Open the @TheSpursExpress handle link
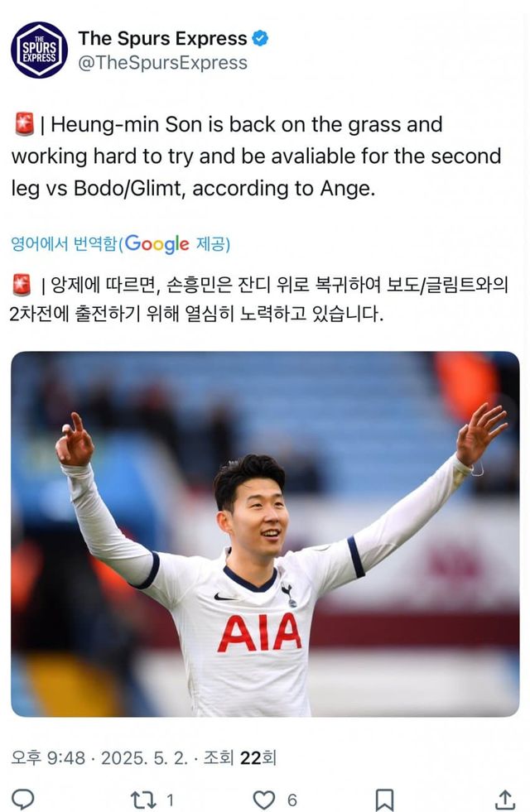 pyautogui.click(x=162, y=63)
